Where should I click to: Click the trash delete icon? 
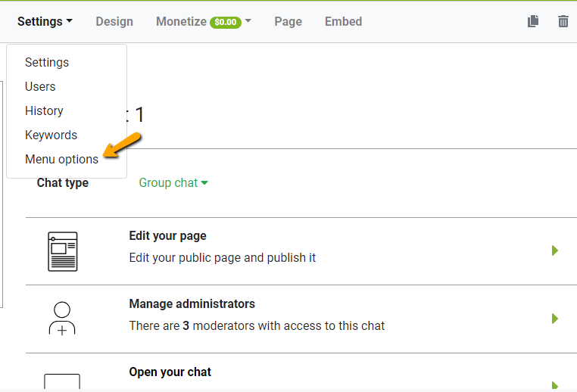[563, 21]
